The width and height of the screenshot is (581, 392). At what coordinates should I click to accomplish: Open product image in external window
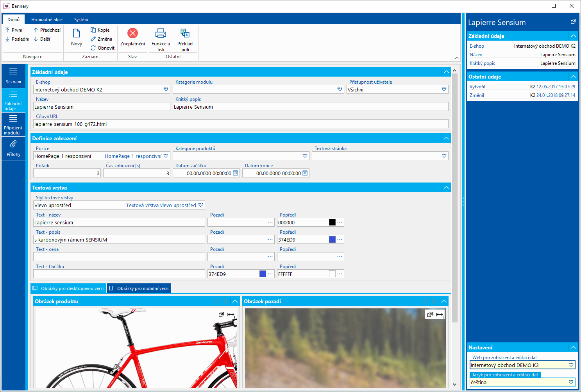222,315
